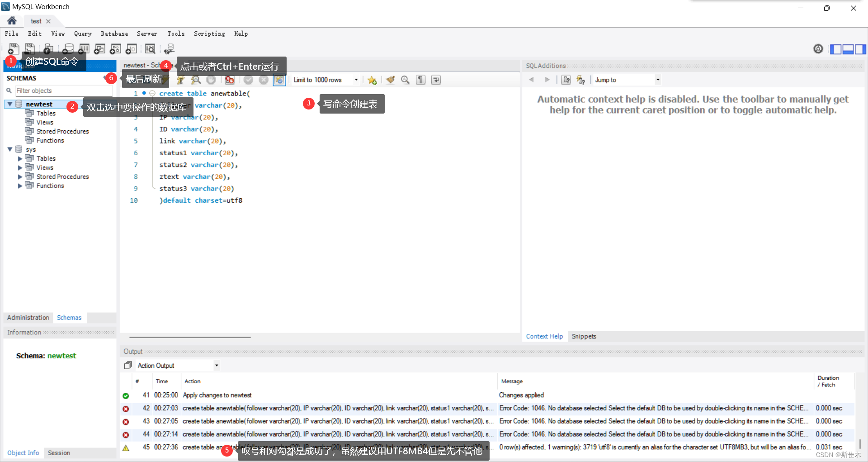Toggle word wrap icon

click(x=436, y=80)
